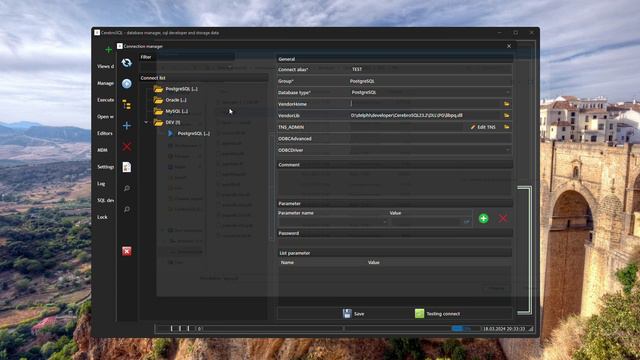Open the Manage menu in main window

(105, 83)
